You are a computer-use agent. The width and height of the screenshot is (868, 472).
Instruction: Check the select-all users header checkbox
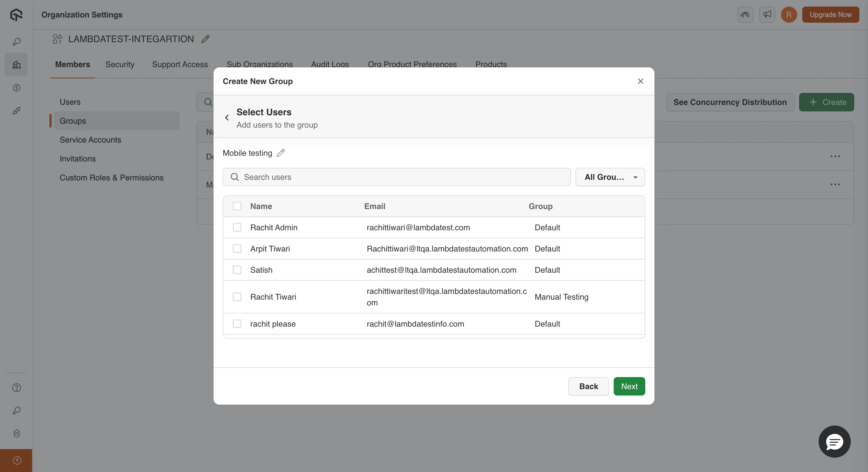coord(237,206)
